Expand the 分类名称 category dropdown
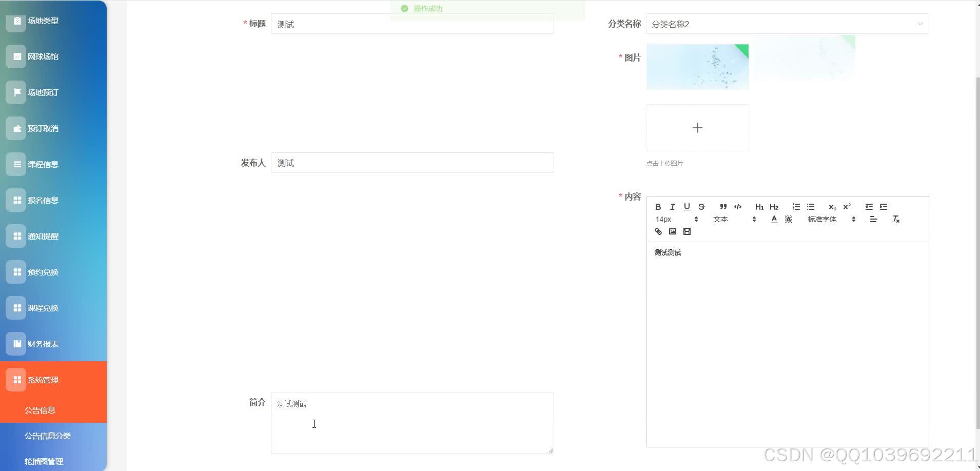Viewport: 980px width, 471px height. 787,24
